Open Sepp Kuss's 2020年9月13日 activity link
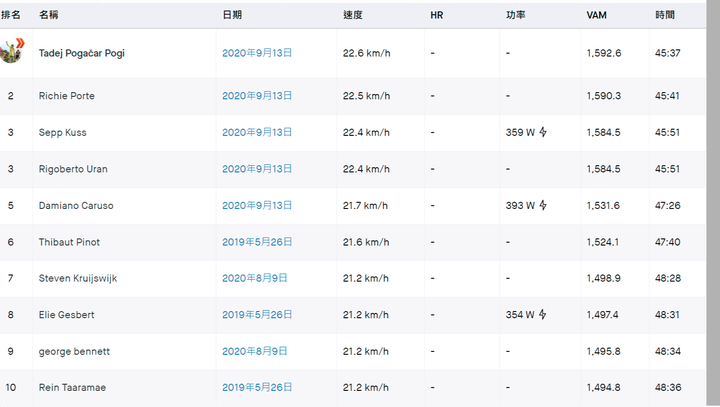720x407 pixels. pos(257,132)
